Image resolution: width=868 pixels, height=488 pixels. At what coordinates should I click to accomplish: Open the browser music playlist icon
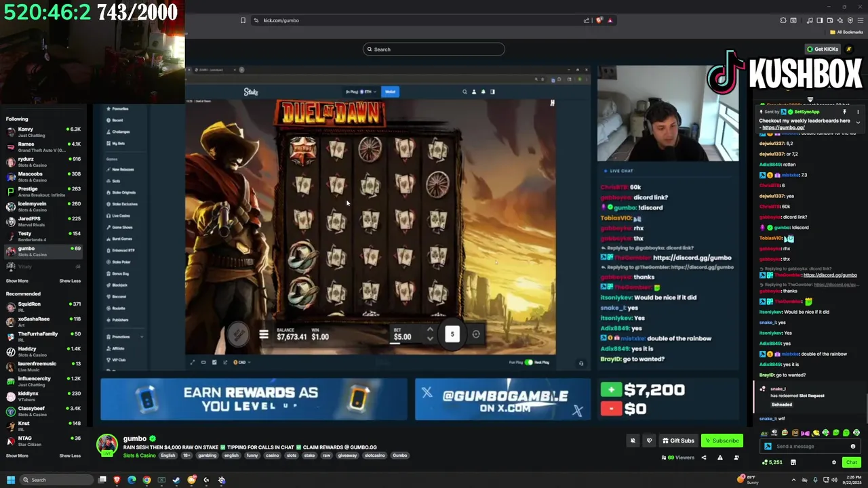[x=810, y=20]
